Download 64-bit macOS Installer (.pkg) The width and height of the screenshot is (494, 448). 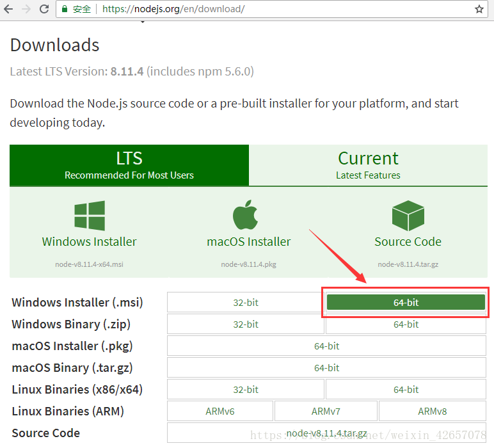(327, 346)
